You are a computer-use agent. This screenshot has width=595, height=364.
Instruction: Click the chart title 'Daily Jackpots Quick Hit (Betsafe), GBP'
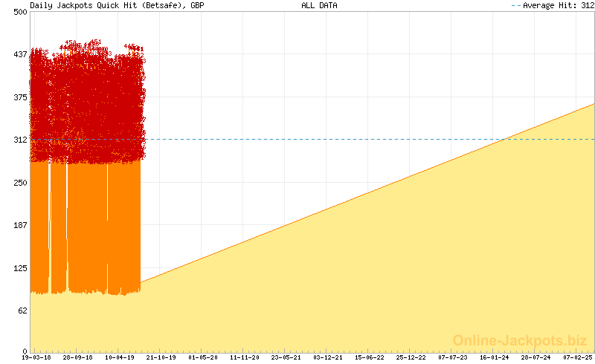(x=117, y=5)
